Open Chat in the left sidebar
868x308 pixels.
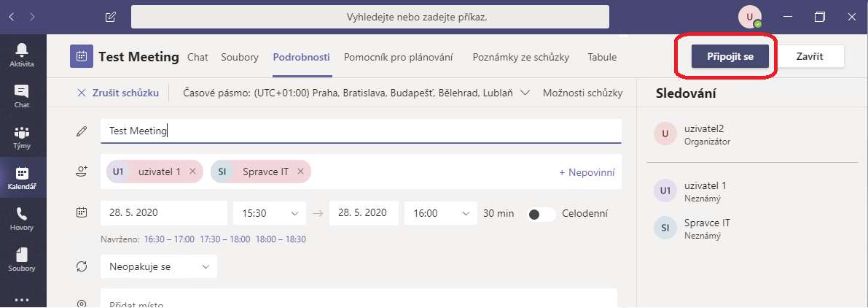(x=22, y=96)
